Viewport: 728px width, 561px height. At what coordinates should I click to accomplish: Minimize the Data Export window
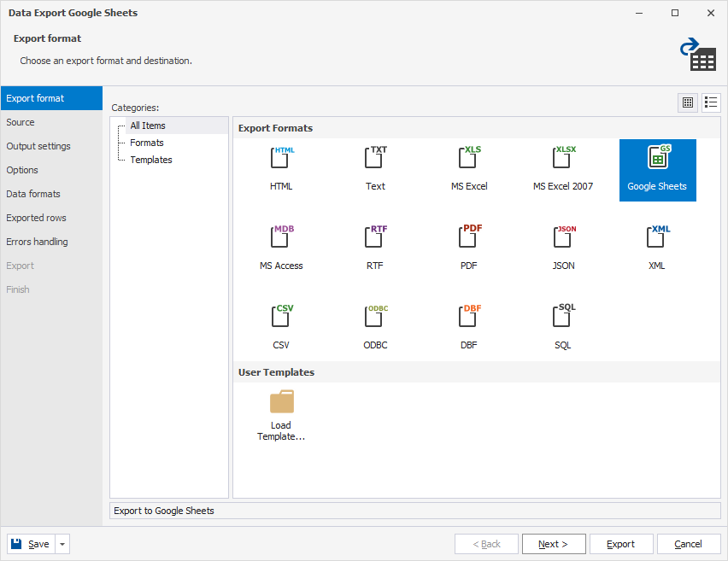639,13
